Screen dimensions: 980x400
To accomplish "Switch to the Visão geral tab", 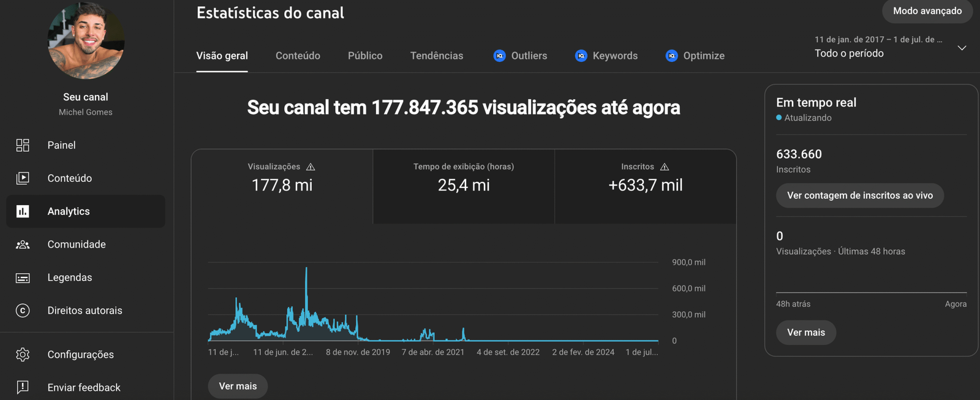I will pos(222,56).
